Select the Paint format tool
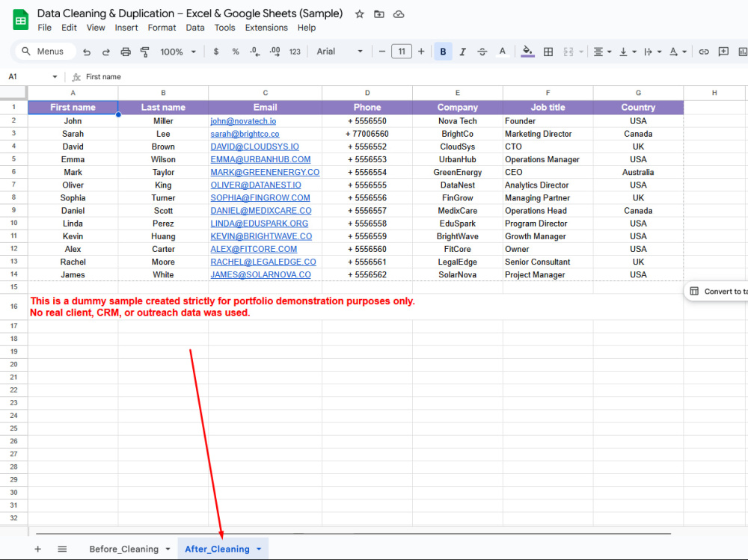This screenshot has width=748, height=560. (144, 52)
